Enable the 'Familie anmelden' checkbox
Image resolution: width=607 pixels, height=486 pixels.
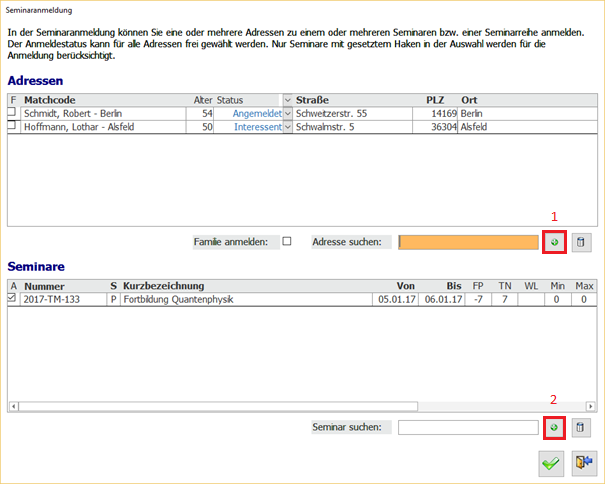[x=287, y=241]
